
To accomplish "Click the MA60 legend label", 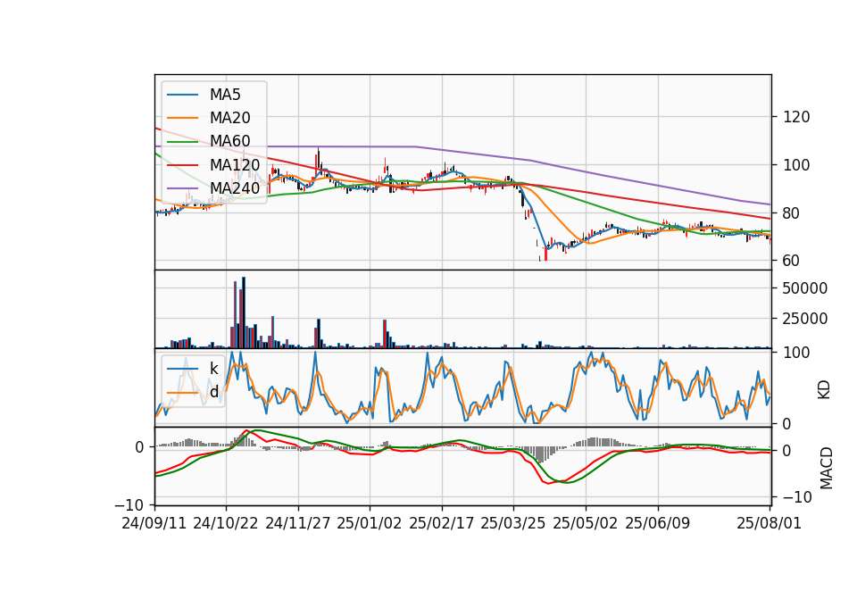I will pyautogui.click(x=230, y=141).
